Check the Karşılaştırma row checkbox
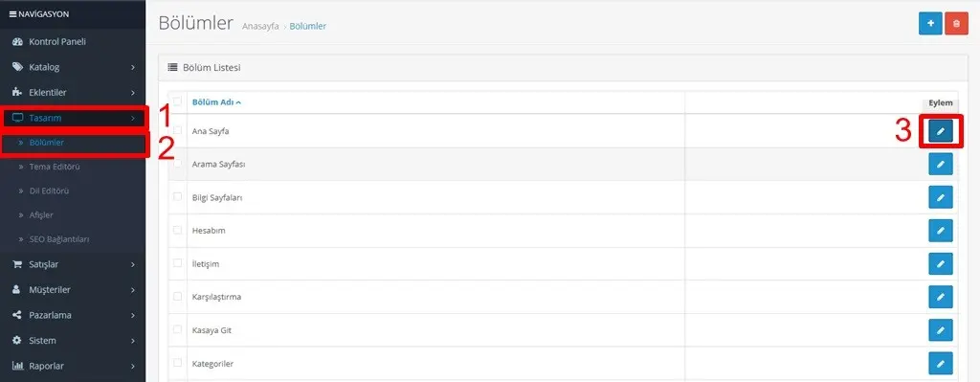 point(177,296)
